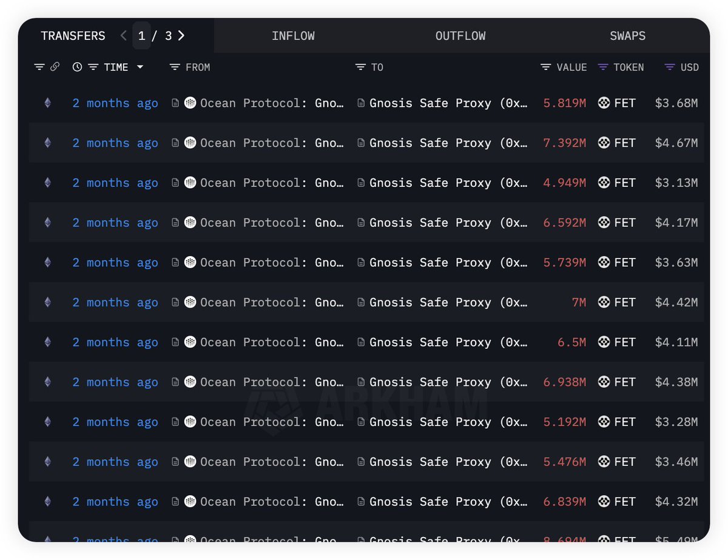Select the USD amount $4.32M
Viewport: 728px width, 560px height.
pyautogui.click(x=676, y=502)
